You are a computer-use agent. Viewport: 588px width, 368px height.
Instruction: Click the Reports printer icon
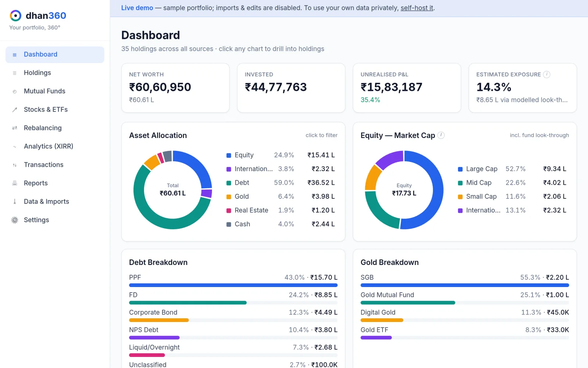click(x=15, y=183)
